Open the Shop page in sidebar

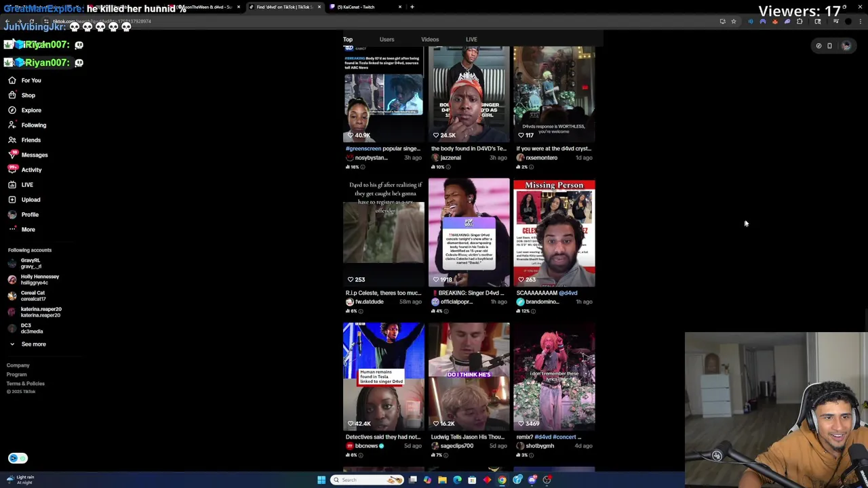(22, 95)
